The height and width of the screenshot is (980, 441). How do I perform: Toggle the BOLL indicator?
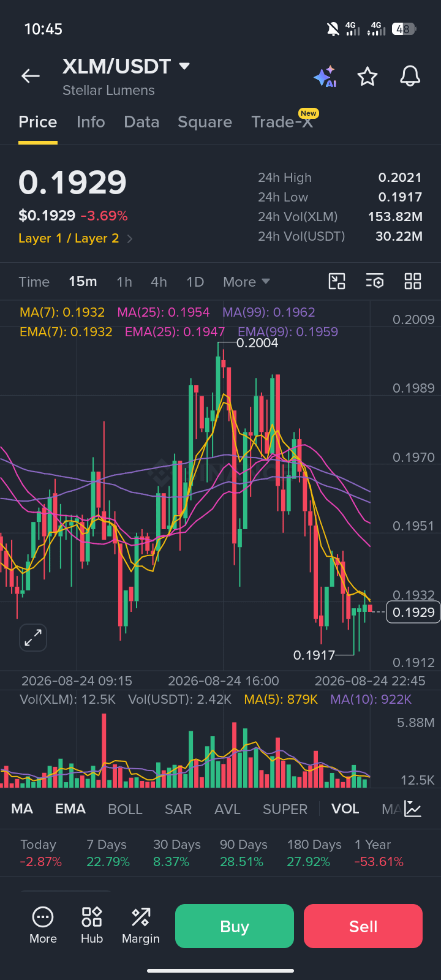(x=125, y=809)
